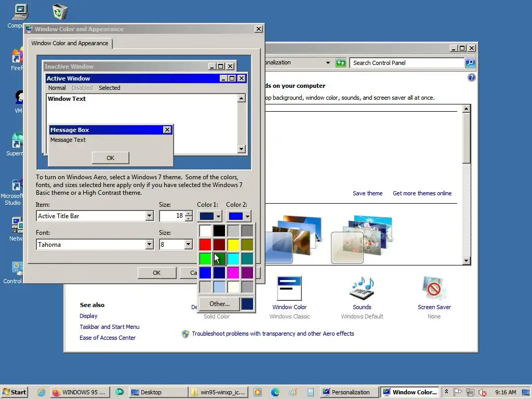Click in the Search Control Panel field
The width and height of the screenshot is (532, 399).
[x=407, y=63]
